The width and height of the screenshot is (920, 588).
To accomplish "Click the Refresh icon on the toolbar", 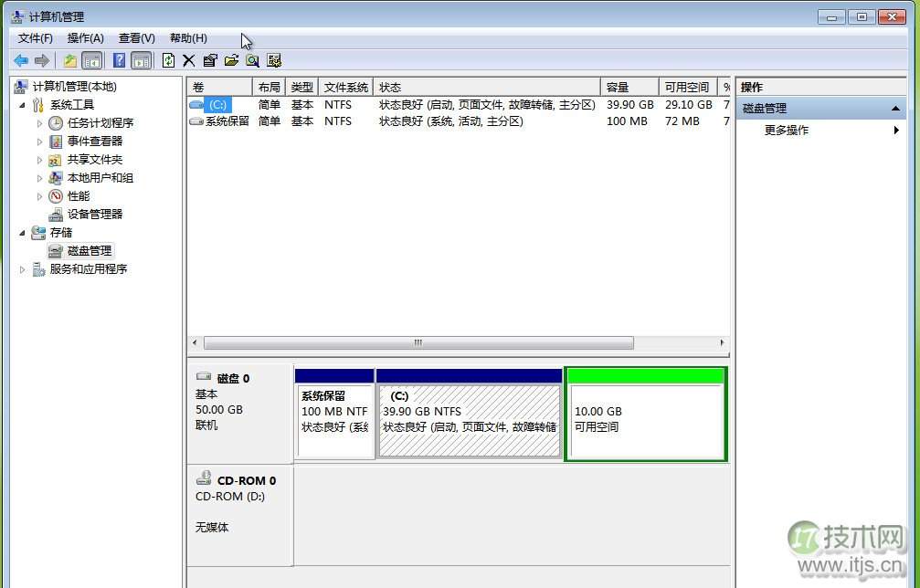I will [x=168, y=60].
